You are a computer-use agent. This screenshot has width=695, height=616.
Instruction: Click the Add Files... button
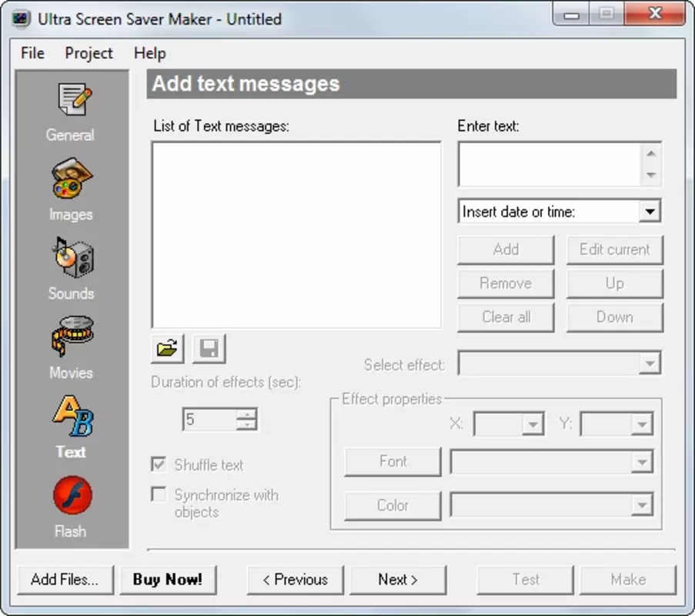point(65,580)
